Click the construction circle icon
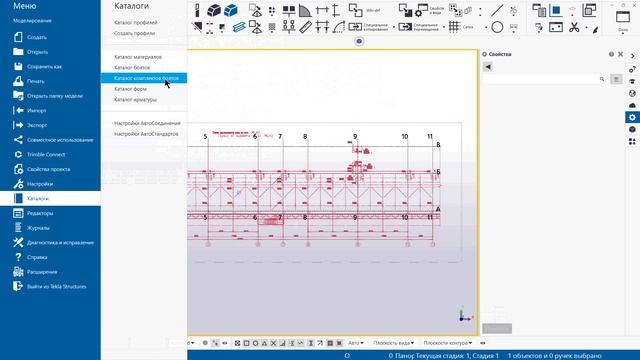The image size is (640, 360). click(497, 27)
